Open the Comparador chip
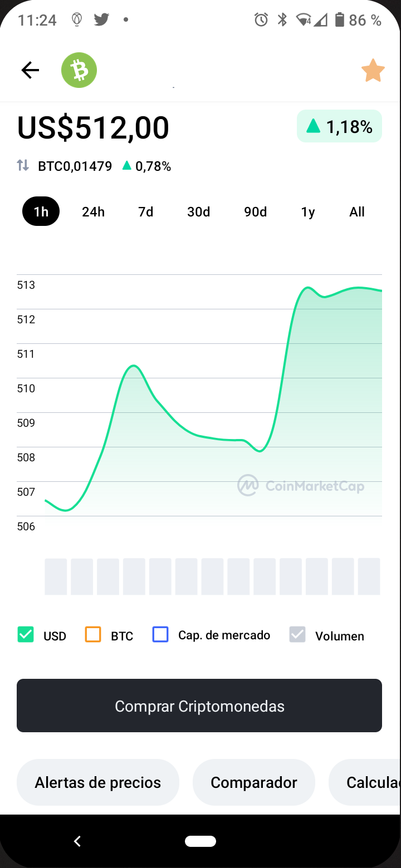This screenshot has width=401, height=868. [x=254, y=782]
